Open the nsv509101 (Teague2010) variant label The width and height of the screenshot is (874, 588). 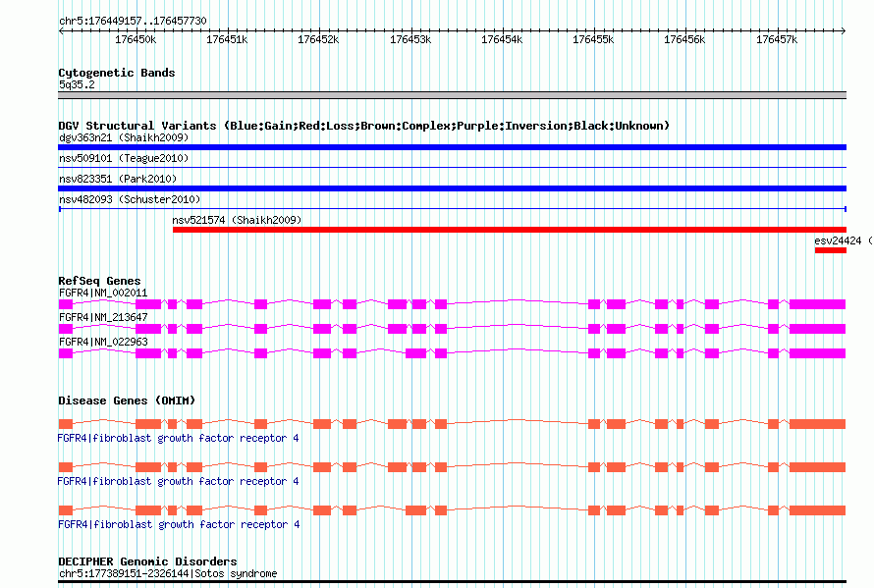124,158
